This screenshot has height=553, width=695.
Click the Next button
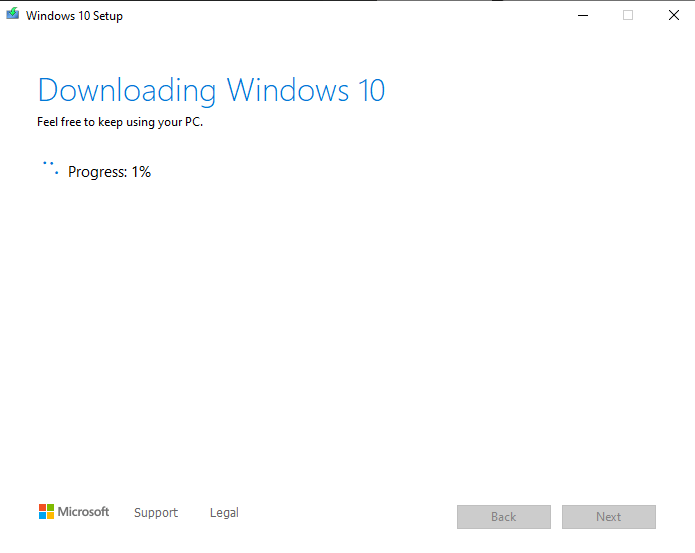(x=609, y=517)
